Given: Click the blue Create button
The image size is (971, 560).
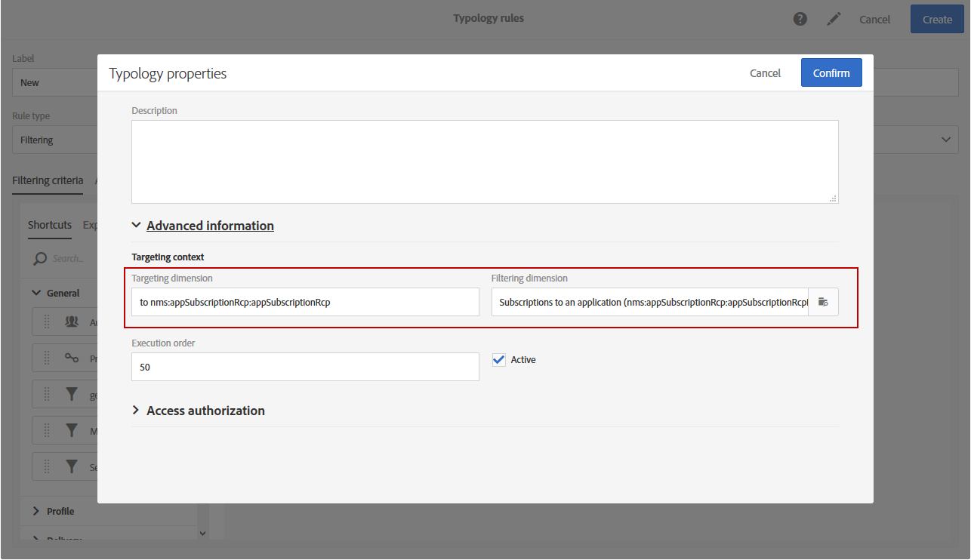Looking at the screenshot, I should (937, 20).
